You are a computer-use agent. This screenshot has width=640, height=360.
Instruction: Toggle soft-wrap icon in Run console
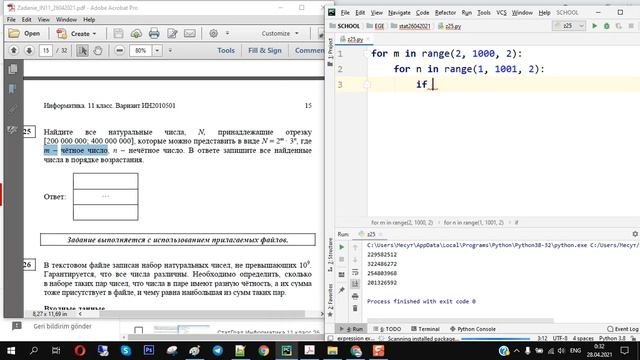pos(355,272)
